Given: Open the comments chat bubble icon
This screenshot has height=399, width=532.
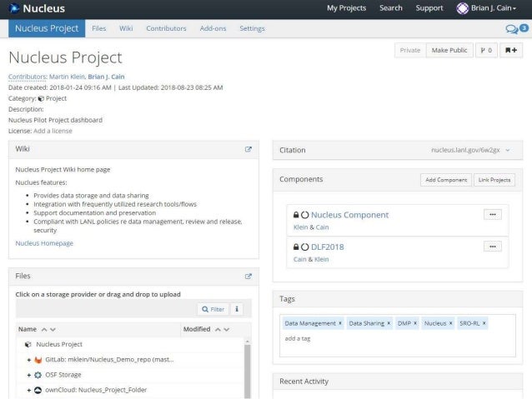Looking at the screenshot, I should pos(512,28).
